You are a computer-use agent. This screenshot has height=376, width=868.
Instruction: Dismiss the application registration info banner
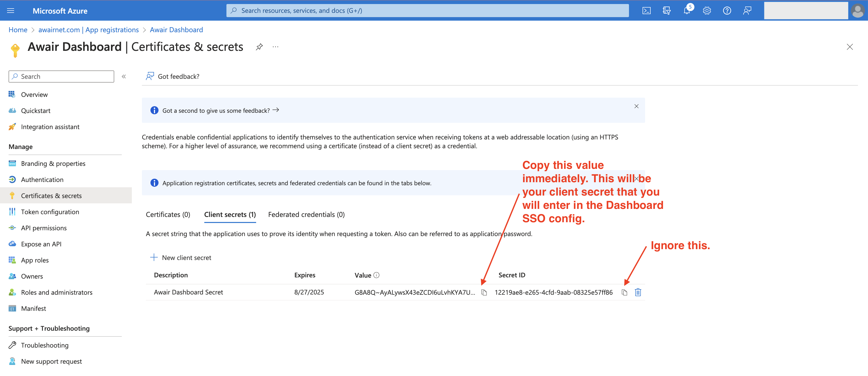click(636, 179)
